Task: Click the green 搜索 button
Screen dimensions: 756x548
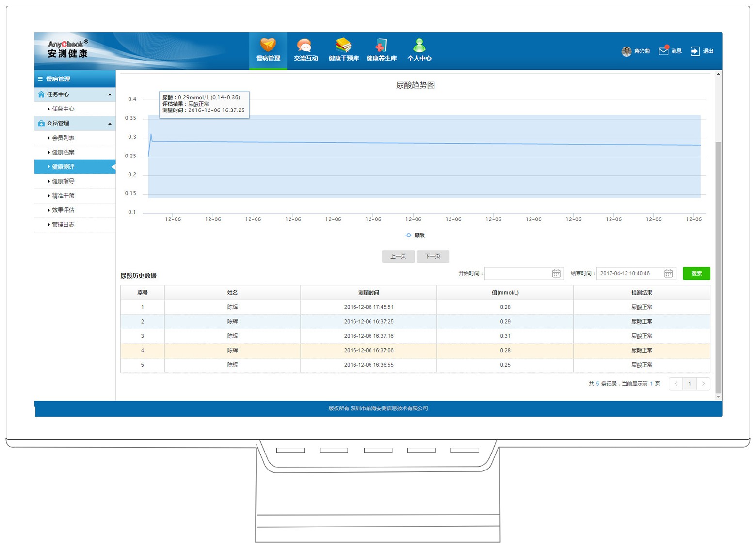Action: click(696, 274)
